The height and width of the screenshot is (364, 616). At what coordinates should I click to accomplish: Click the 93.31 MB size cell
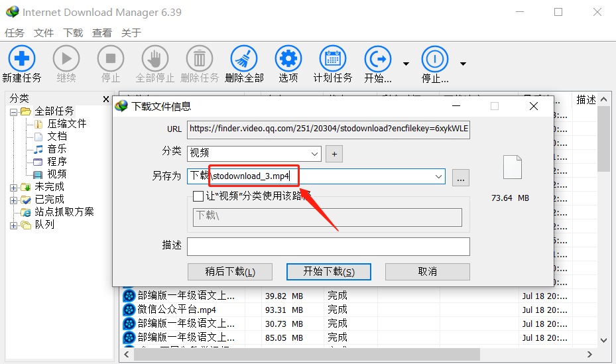(284, 310)
